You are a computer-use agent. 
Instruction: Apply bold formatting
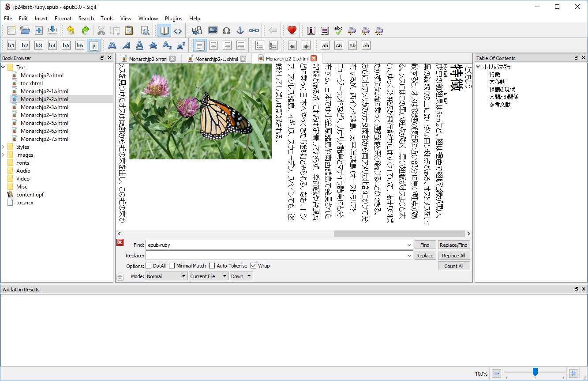point(112,45)
